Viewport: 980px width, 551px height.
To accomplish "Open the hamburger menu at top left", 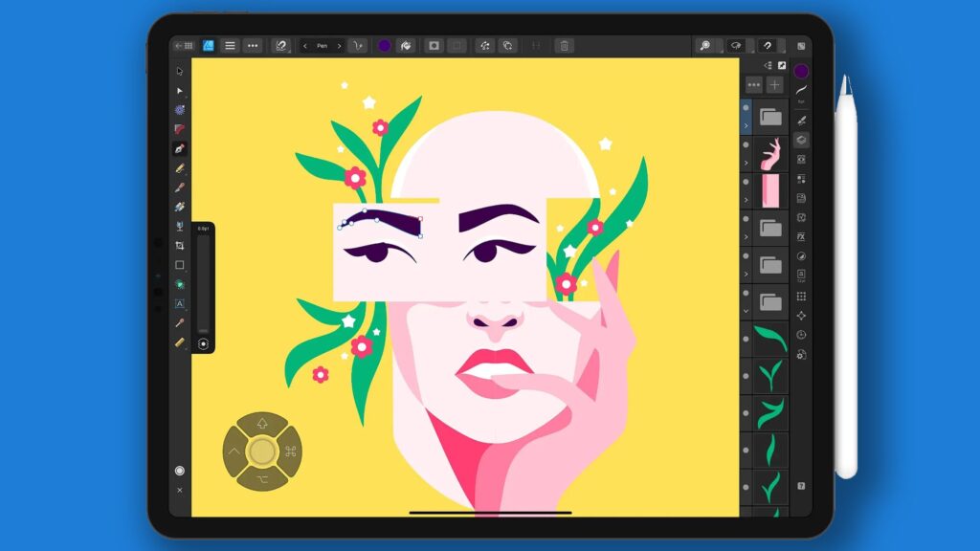I will (230, 44).
